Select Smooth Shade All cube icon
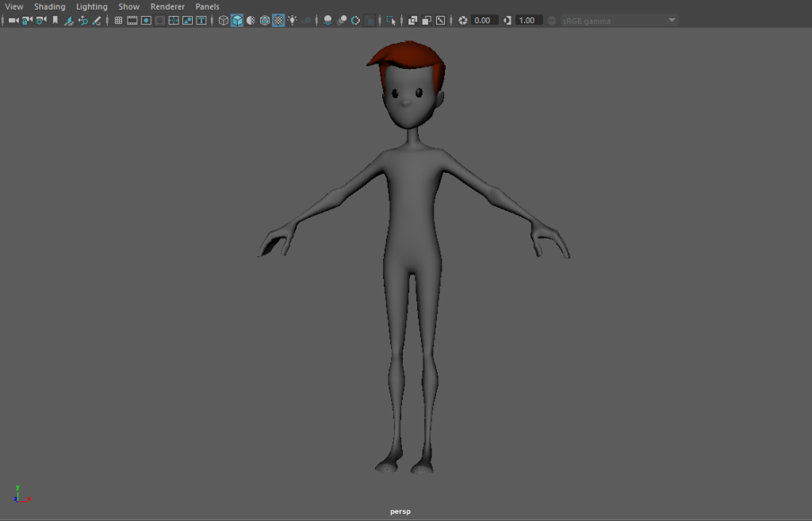This screenshot has height=521, width=812. [x=237, y=21]
